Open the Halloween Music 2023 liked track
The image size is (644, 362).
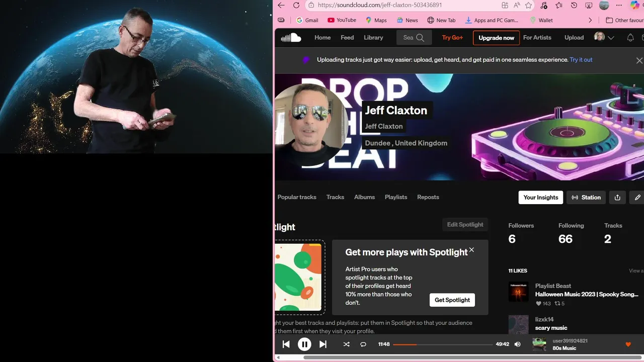pyautogui.click(x=587, y=295)
